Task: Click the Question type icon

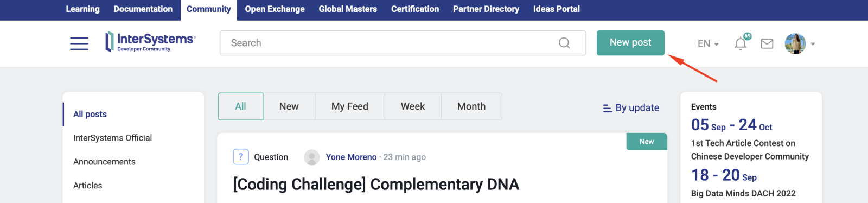Action: pos(241,157)
